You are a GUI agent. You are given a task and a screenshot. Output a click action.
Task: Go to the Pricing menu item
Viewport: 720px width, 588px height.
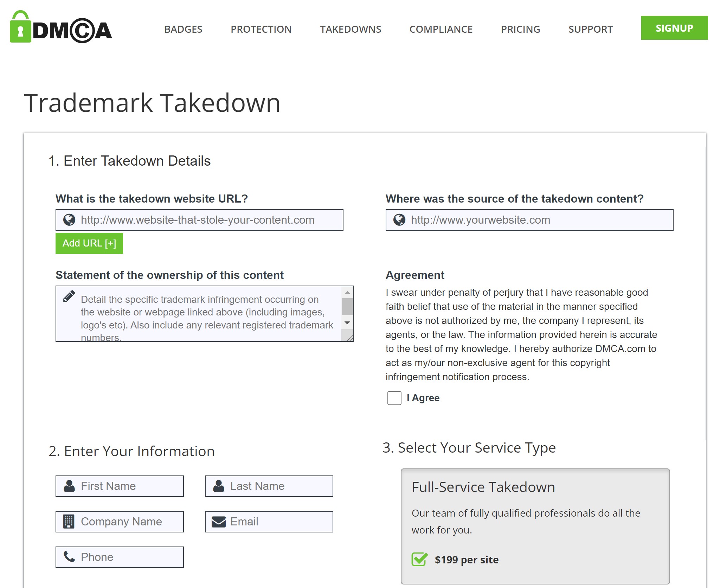point(520,29)
